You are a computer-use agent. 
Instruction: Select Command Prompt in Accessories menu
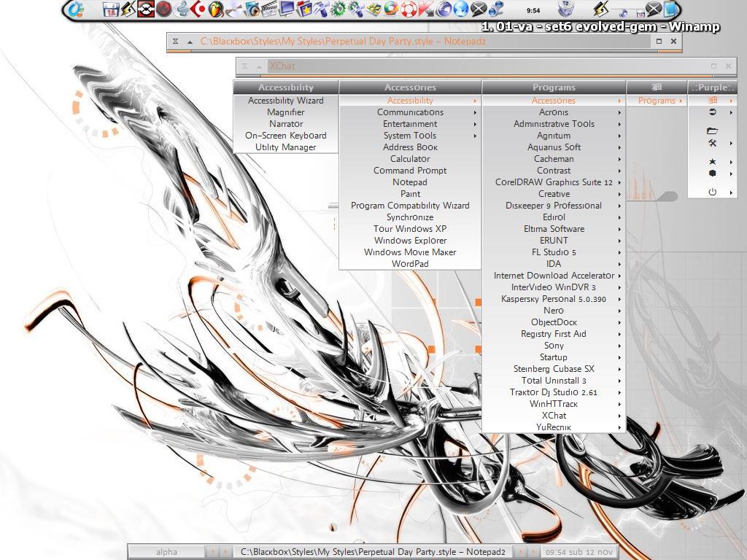(x=410, y=171)
